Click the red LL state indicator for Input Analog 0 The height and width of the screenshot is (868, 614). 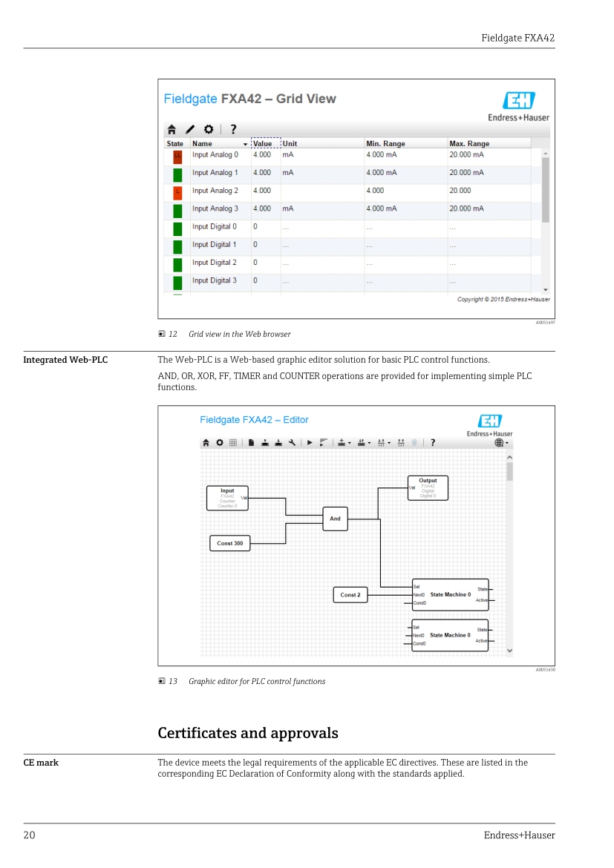pos(177,157)
